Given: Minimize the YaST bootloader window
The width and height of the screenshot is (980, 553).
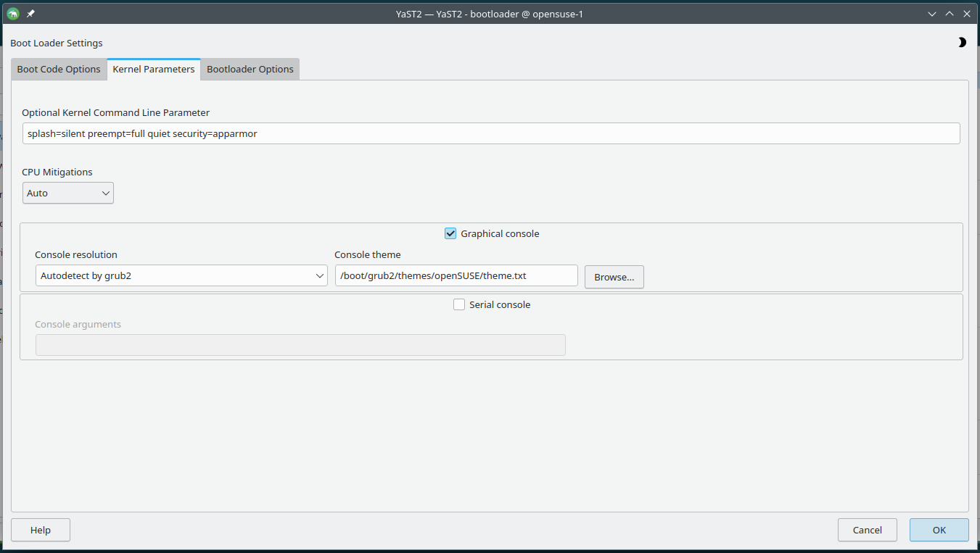Looking at the screenshot, I should pyautogui.click(x=932, y=14).
